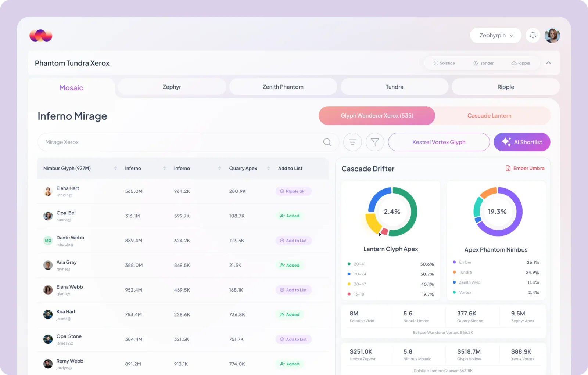Open the notifications bell
This screenshot has width=588, height=375.
(533, 35)
